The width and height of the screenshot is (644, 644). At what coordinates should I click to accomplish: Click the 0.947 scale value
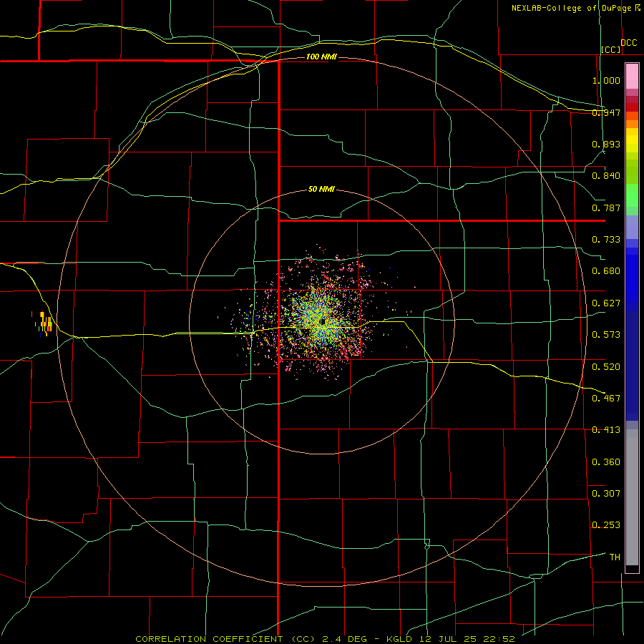pos(606,112)
